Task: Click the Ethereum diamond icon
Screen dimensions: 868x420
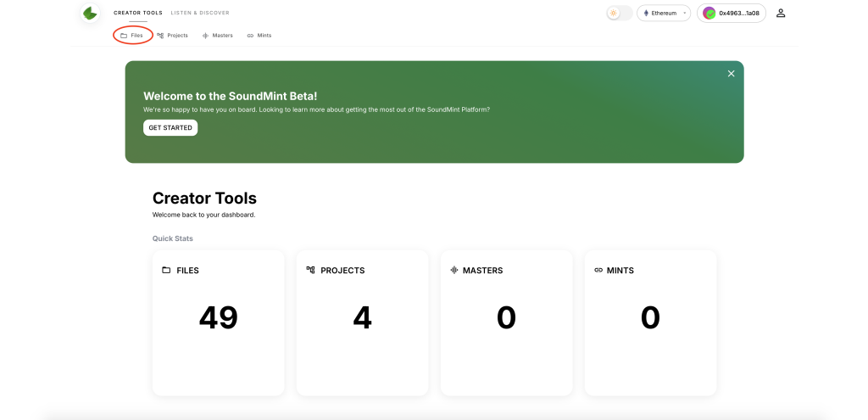Action: (646, 13)
